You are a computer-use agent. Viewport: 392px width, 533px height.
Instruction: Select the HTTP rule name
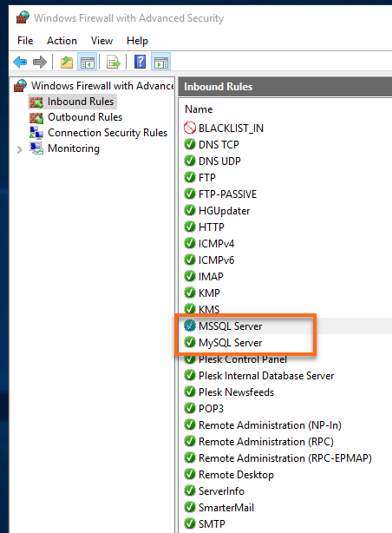tap(212, 227)
